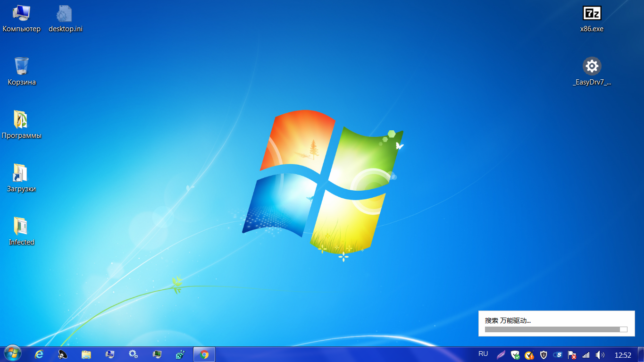Click the driver search progress bar
Viewport: 644px width, 362px height.
pos(556,329)
